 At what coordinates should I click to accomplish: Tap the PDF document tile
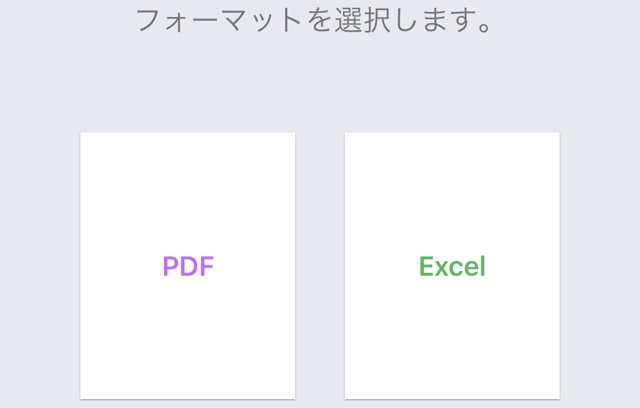188,266
